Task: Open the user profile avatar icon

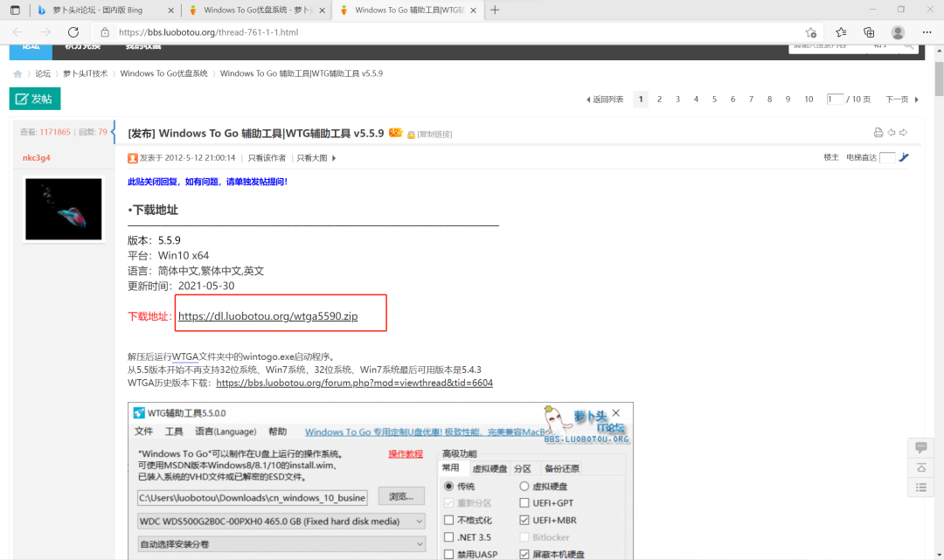Action: click(x=898, y=32)
